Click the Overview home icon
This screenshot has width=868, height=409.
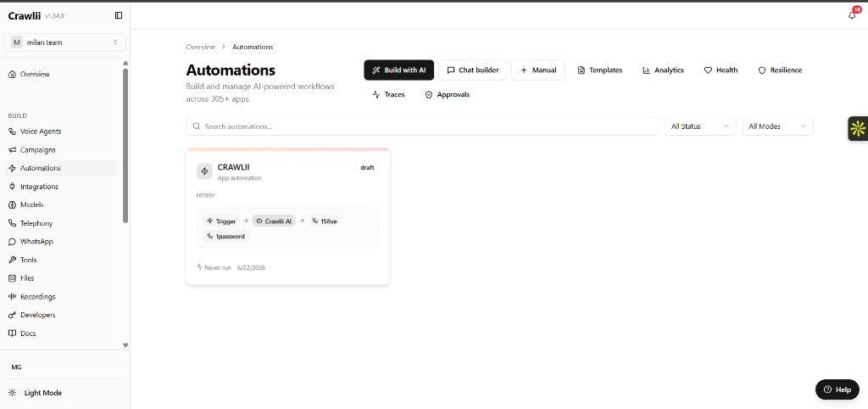[12, 75]
